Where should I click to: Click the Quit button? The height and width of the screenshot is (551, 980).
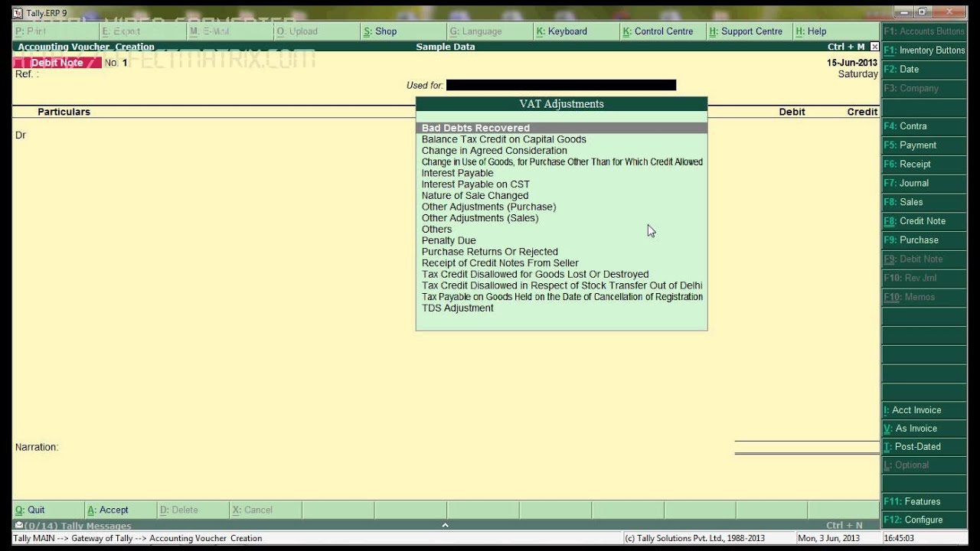pyautogui.click(x=48, y=510)
